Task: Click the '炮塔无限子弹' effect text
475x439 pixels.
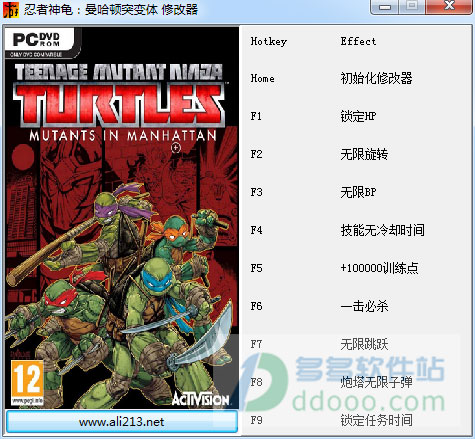Action: [376, 382]
